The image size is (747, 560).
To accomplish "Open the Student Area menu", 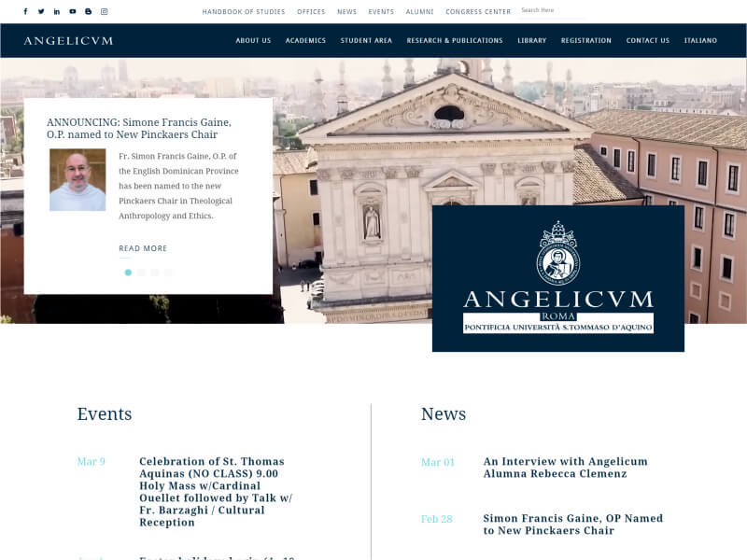I will [x=366, y=40].
